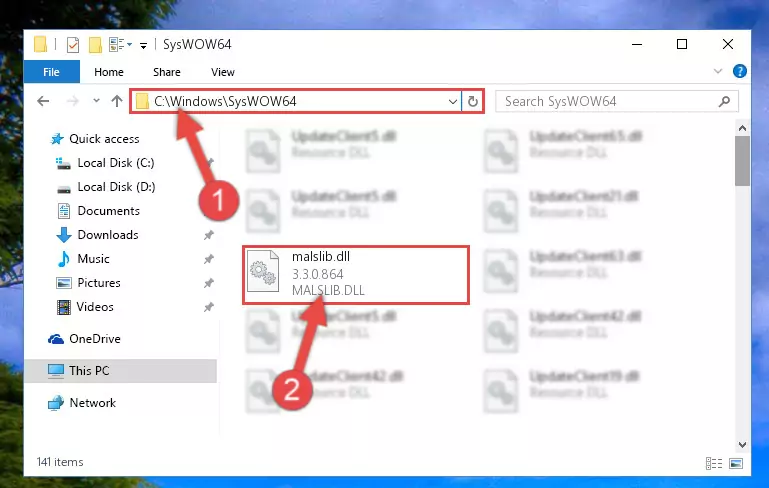Open the Customize Quick Access Toolbar dropdown
Image resolution: width=769 pixels, height=488 pixels.
[x=143, y=46]
